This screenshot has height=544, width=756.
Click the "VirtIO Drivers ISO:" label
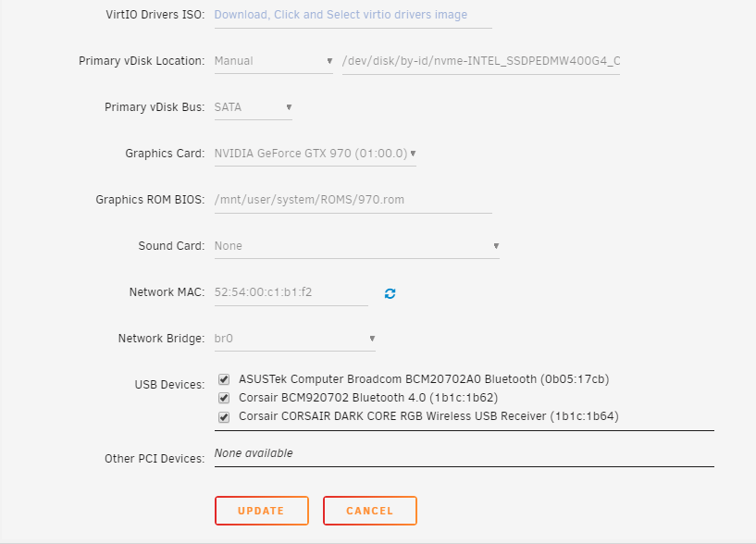pos(155,15)
